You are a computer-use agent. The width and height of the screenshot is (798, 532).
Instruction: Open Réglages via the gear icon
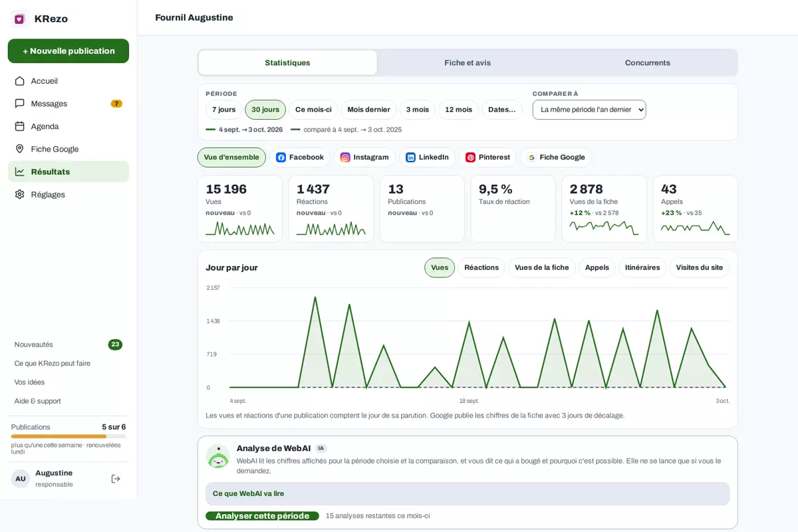tap(19, 194)
